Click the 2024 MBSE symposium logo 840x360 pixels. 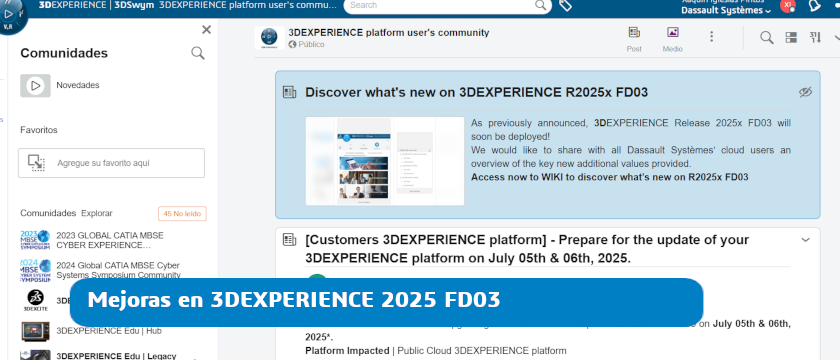(35, 271)
